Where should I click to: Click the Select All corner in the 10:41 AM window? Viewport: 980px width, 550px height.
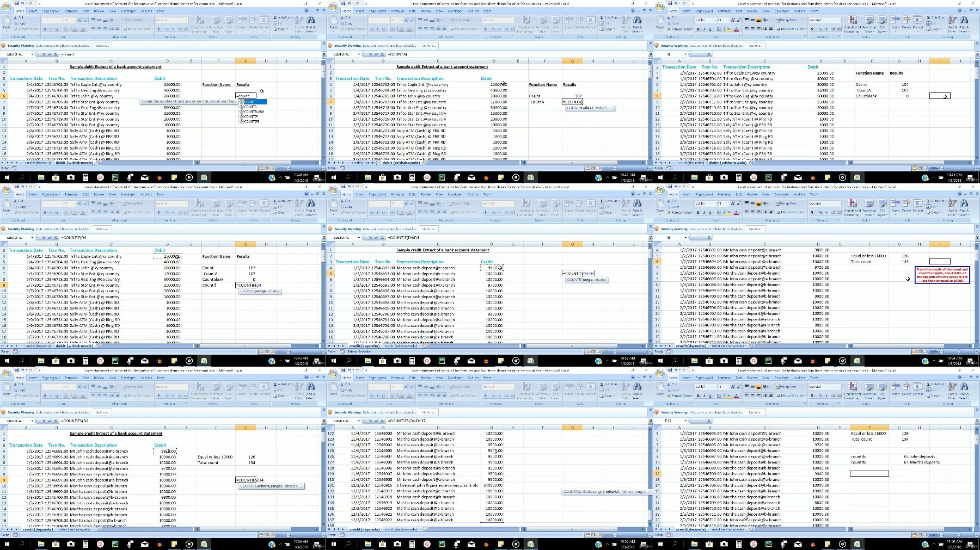tap(330, 61)
